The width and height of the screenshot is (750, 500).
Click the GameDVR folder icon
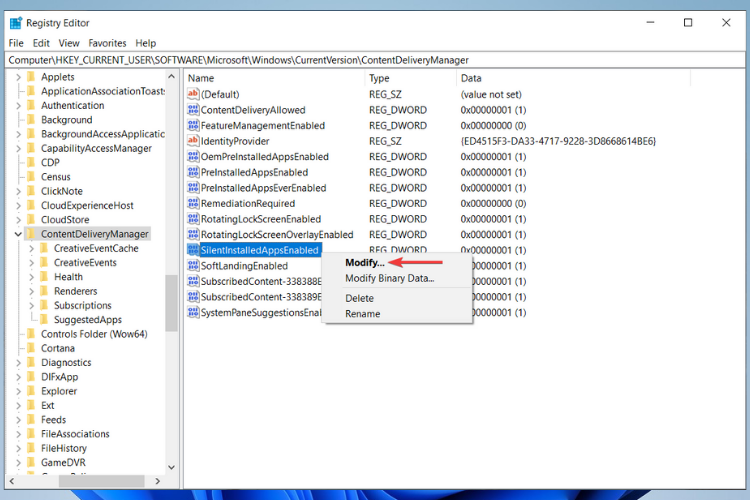(32, 463)
